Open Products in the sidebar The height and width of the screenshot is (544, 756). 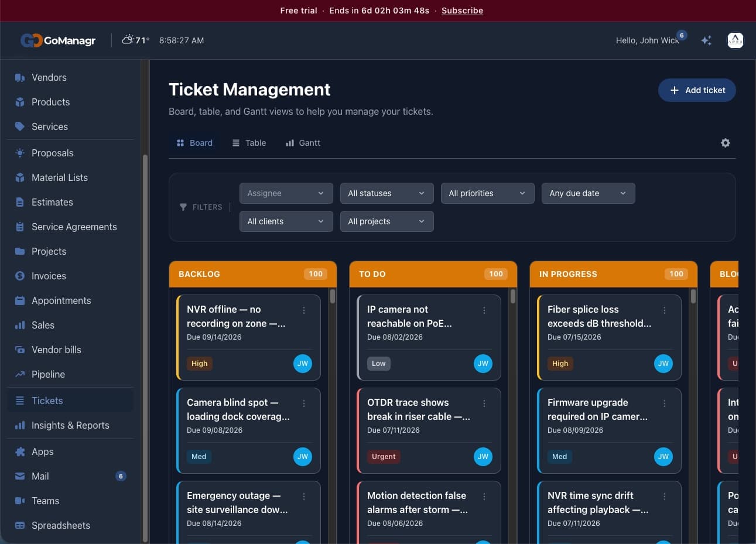click(70, 102)
